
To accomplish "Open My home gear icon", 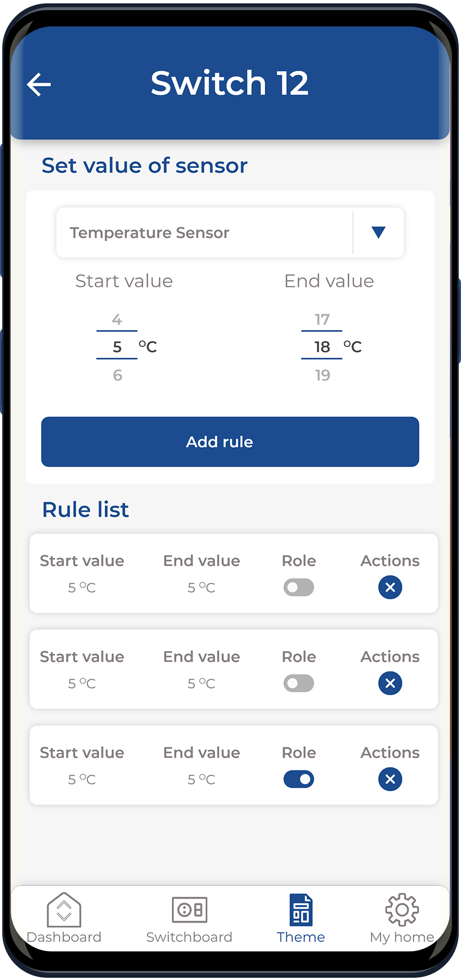I will tap(402, 910).
